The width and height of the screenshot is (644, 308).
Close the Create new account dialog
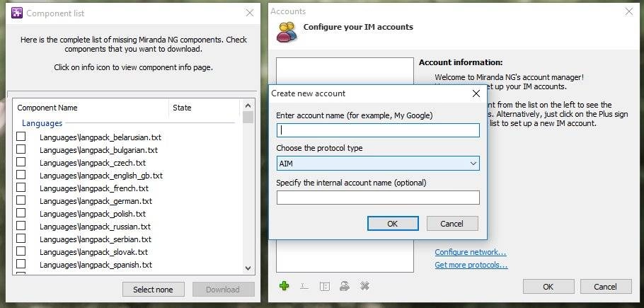pyautogui.click(x=476, y=93)
